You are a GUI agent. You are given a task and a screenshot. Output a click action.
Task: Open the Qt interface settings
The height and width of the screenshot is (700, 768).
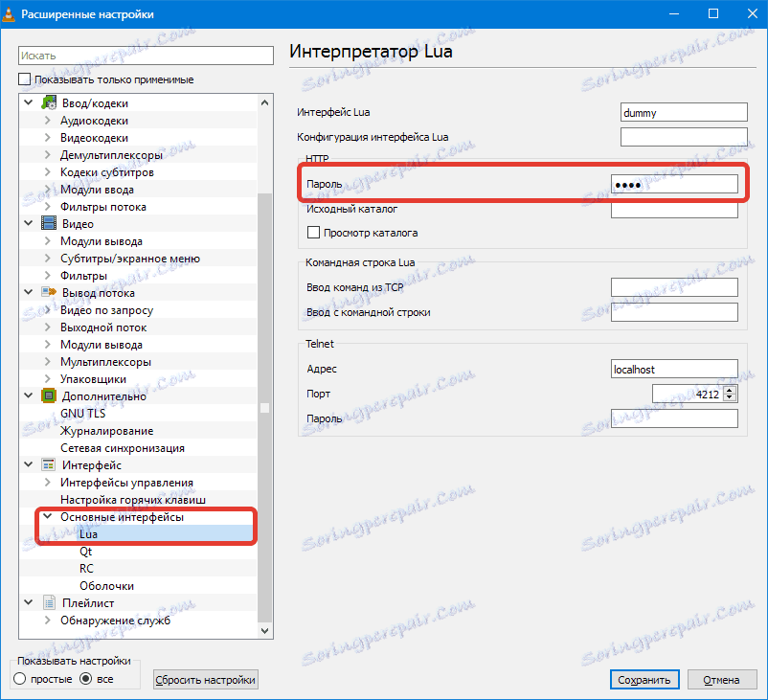[x=86, y=551]
